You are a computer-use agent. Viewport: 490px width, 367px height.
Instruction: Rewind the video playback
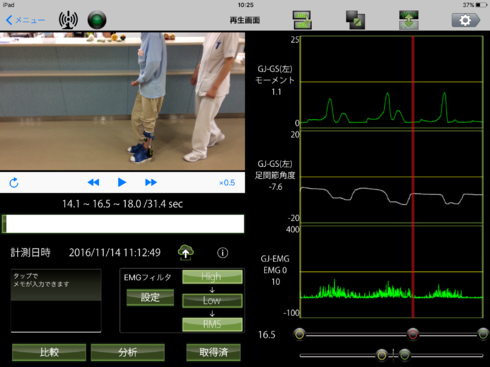93,182
